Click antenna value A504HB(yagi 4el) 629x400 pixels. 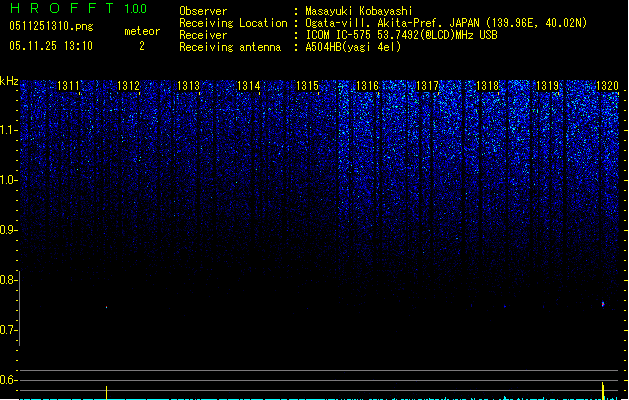pyautogui.click(x=353, y=47)
